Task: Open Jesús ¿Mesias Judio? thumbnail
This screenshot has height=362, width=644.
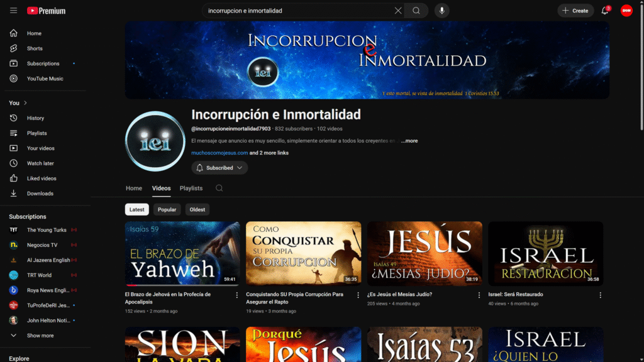Action: pyautogui.click(x=425, y=254)
